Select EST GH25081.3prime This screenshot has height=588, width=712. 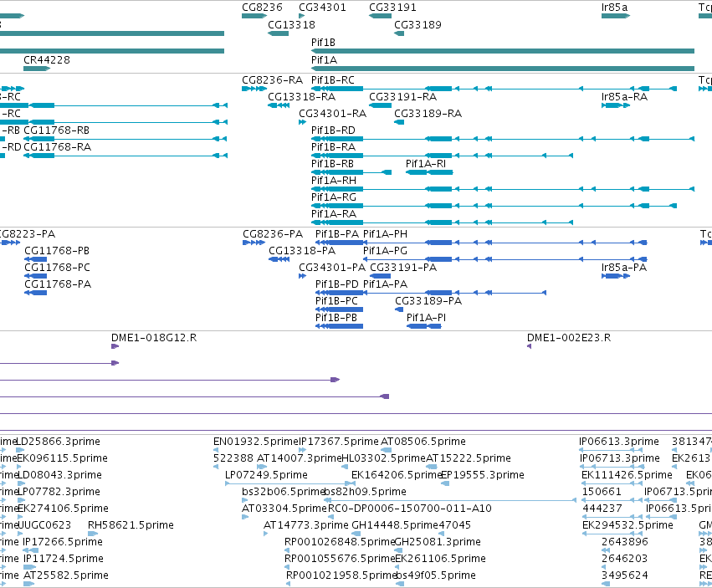[399, 550]
